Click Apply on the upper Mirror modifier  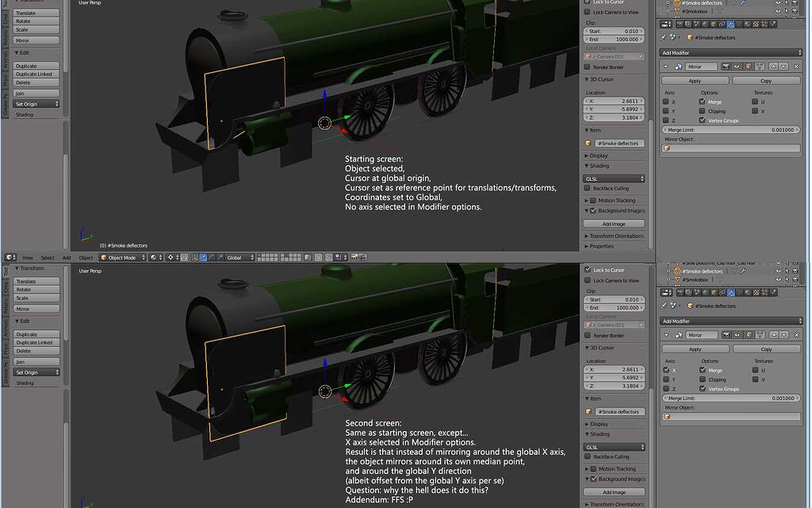click(x=695, y=81)
